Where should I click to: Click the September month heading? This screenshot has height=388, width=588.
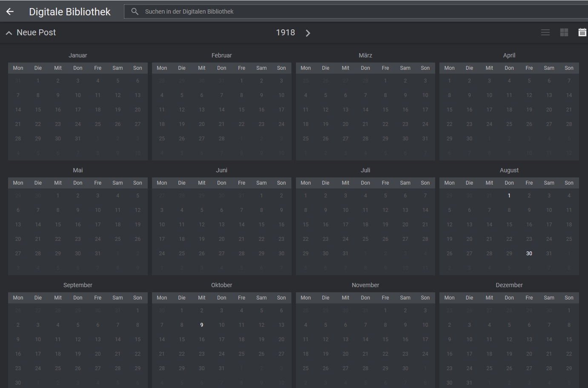[x=78, y=285]
